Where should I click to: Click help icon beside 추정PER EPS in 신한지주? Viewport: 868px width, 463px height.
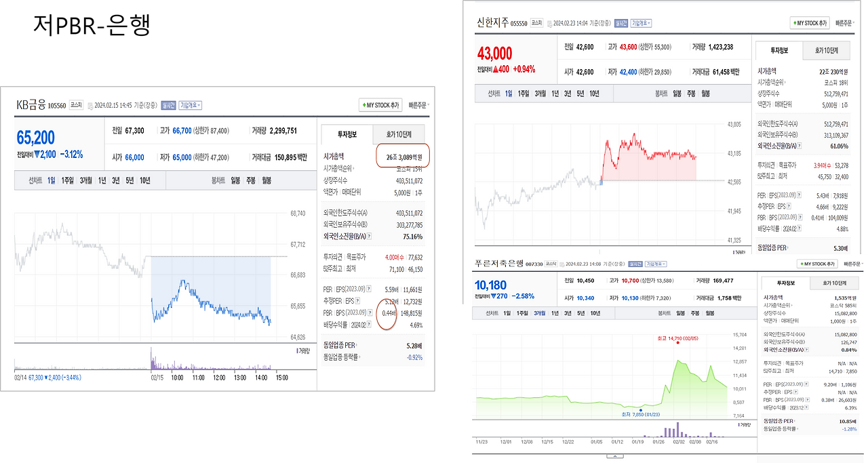pos(789,206)
